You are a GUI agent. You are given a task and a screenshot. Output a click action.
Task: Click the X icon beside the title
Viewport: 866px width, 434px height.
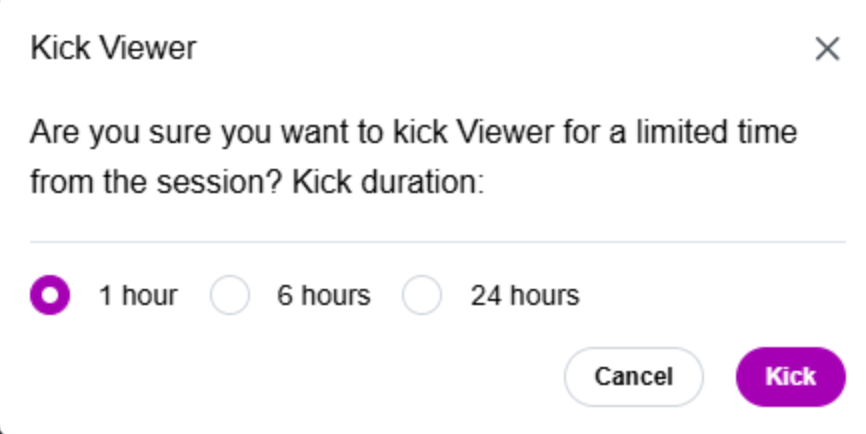(827, 49)
